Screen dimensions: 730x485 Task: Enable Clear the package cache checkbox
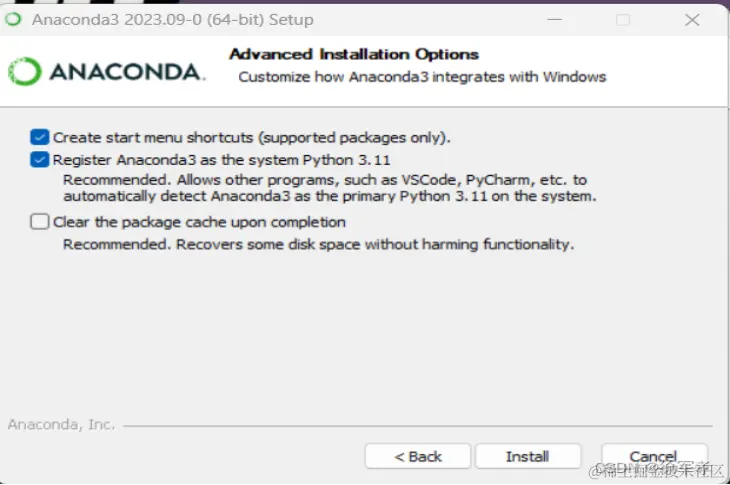coord(40,222)
